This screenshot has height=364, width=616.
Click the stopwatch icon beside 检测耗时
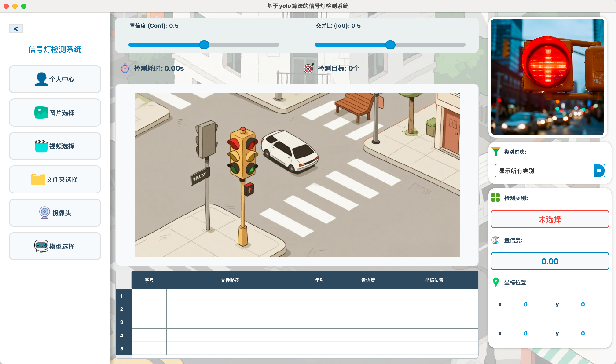125,68
